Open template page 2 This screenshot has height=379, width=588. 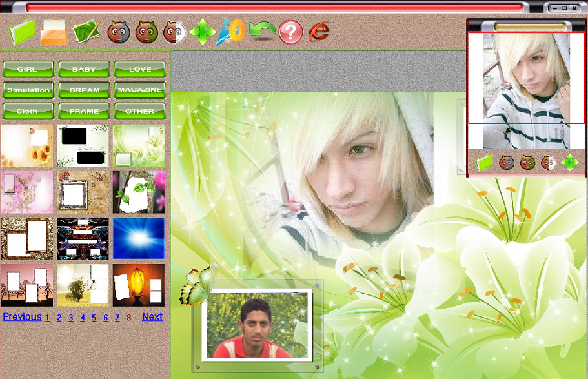click(59, 318)
